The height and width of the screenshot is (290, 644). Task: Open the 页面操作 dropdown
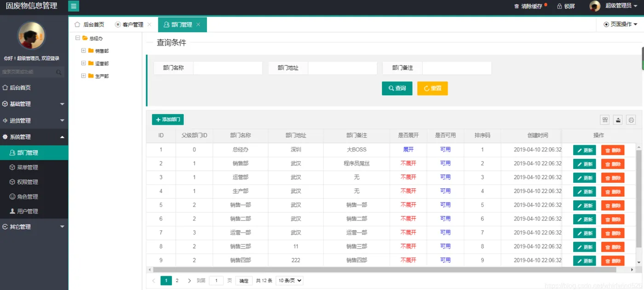coord(621,24)
